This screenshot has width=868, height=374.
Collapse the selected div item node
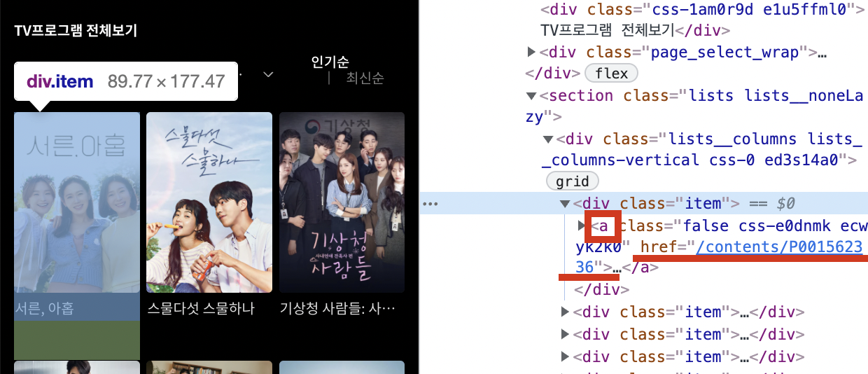tap(565, 204)
